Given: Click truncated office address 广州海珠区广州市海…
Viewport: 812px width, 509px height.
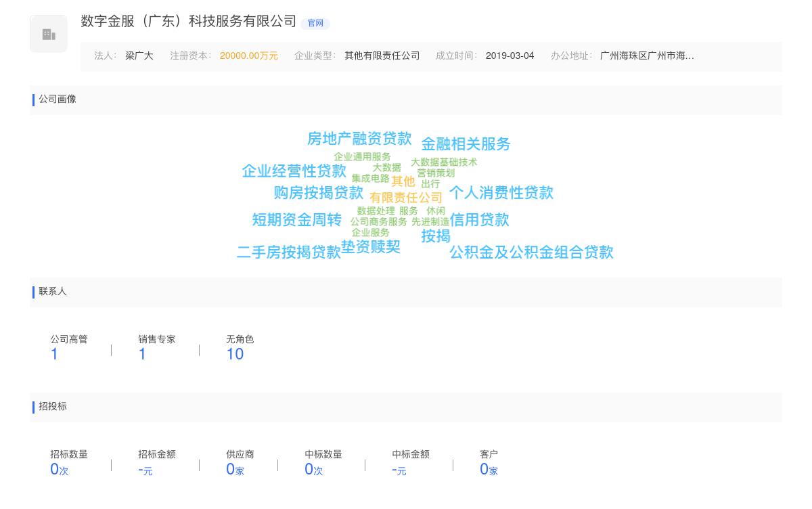Looking at the screenshot, I should point(647,56).
